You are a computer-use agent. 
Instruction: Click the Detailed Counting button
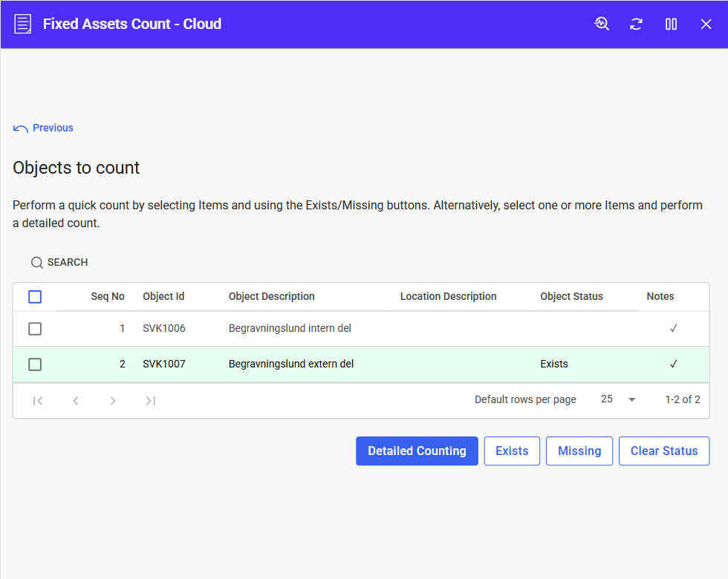click(x=417, y=451)
